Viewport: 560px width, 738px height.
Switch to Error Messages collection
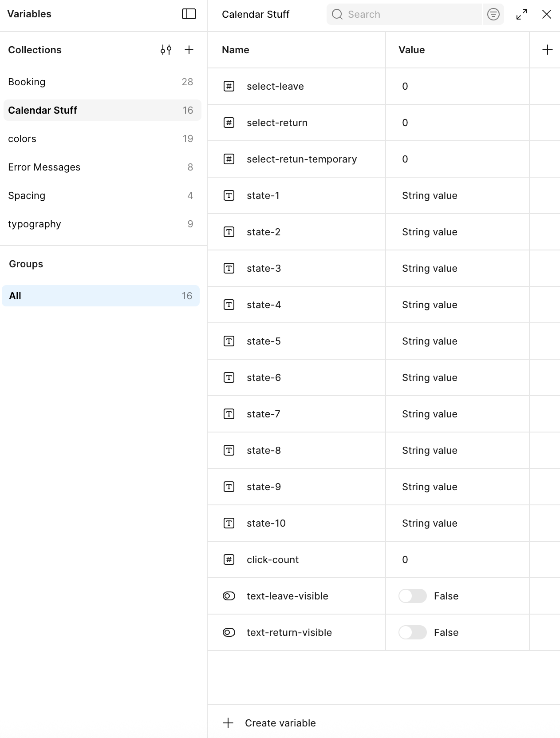point(44,167)
